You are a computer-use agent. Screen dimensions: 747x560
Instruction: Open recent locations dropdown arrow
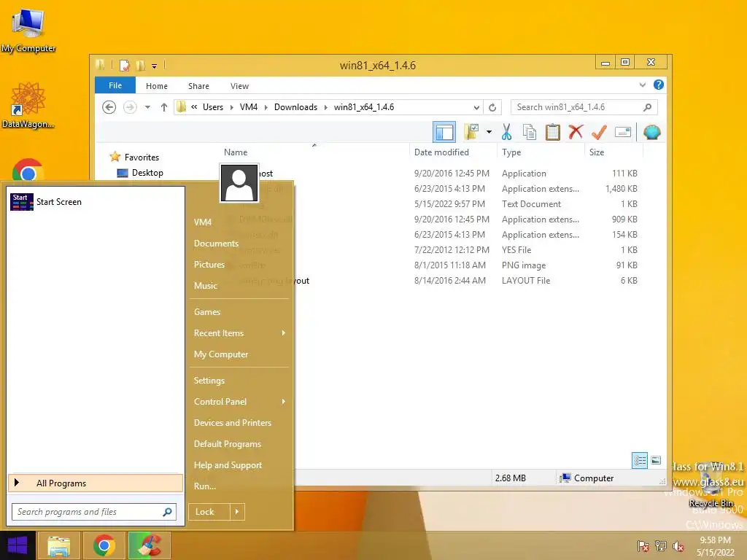coord(147,107)
